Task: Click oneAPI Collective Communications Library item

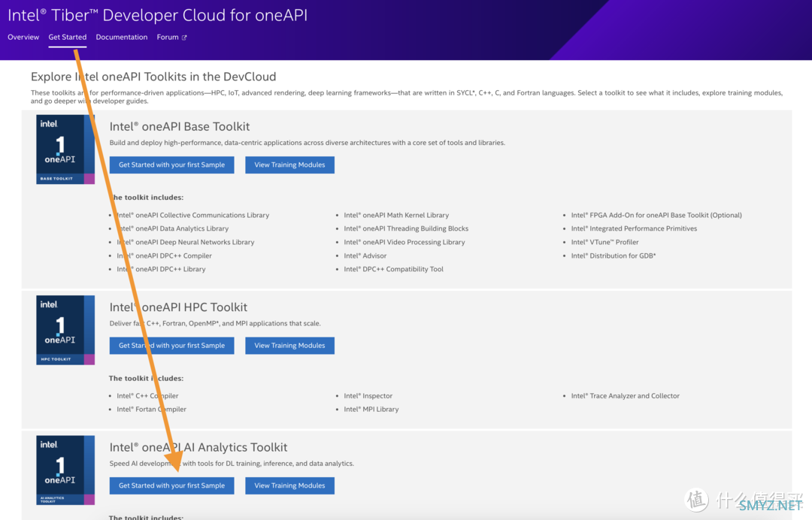Action: (192, 215)
